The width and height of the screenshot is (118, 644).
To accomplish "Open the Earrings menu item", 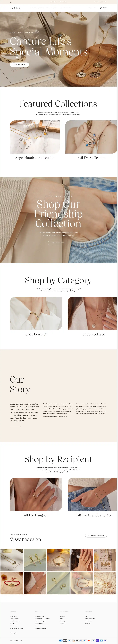I will (x=49, y=8).
